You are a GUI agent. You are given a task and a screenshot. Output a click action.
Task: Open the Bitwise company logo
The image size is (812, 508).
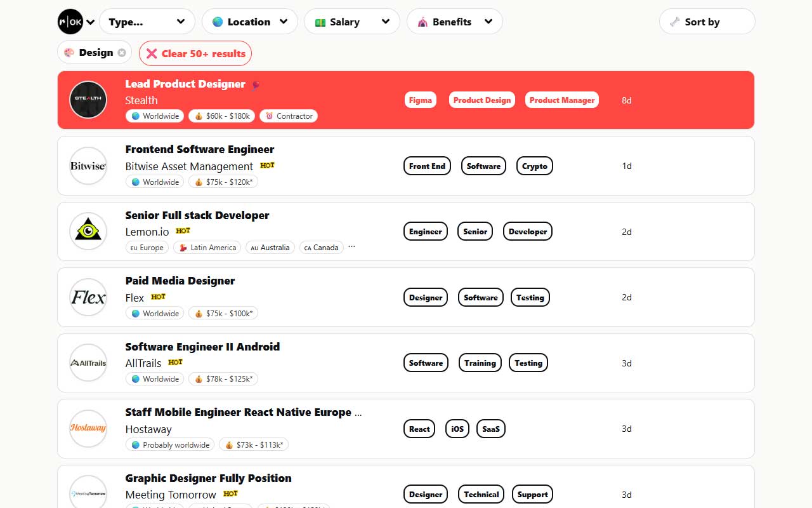coord(88,166)
